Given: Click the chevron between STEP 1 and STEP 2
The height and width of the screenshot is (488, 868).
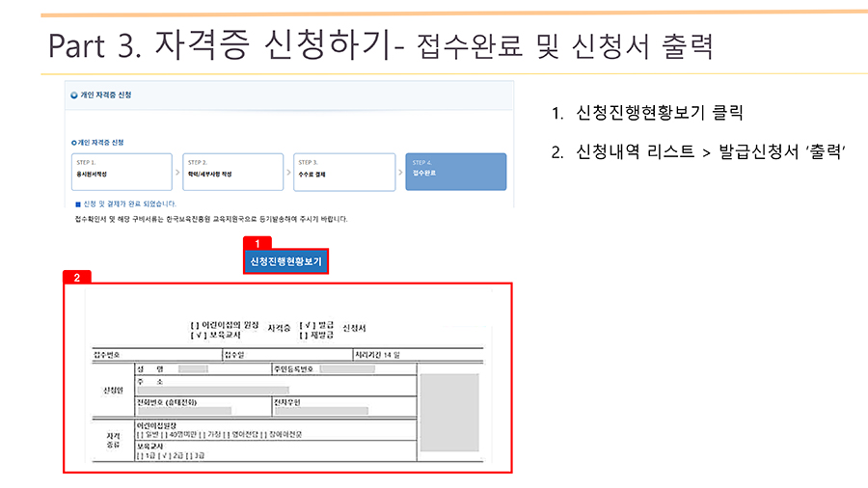Looking at the screenshot, I should [177, 172].
